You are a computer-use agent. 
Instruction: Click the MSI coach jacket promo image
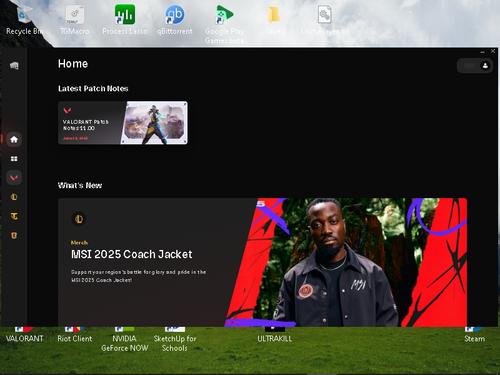coord(347,262)
